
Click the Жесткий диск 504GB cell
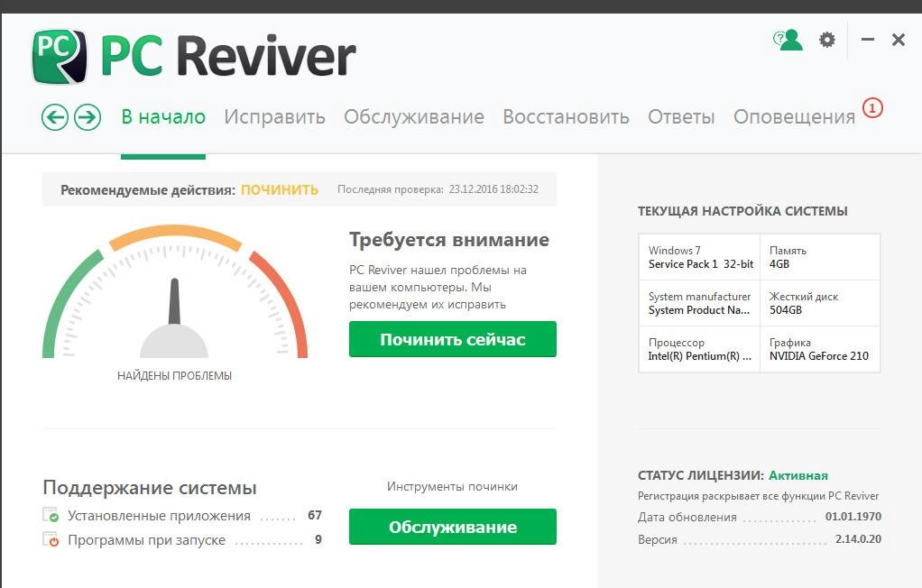[820, 303]
